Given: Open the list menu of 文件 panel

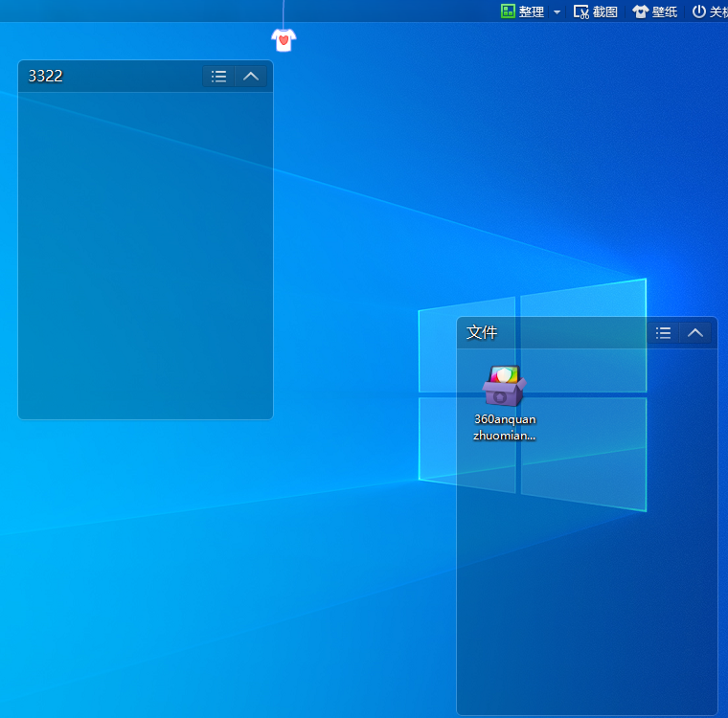Looking at the screenshot, I should coord(663,333).
